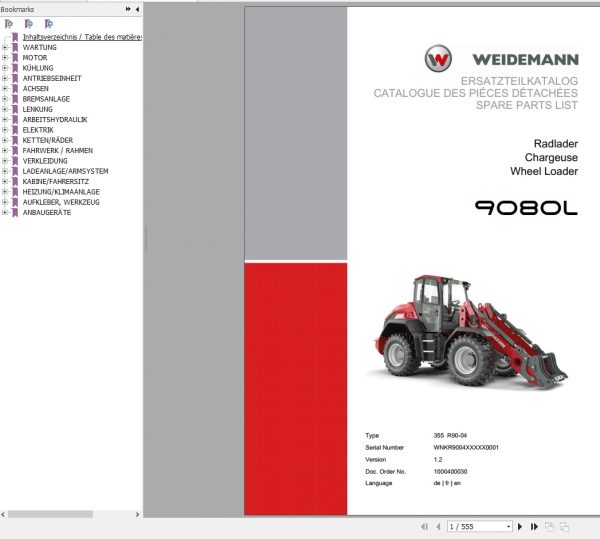The image size is (600, 539).
Task: Expand the KETTEN/RÄDER bookmark
Action: point(5,140)
